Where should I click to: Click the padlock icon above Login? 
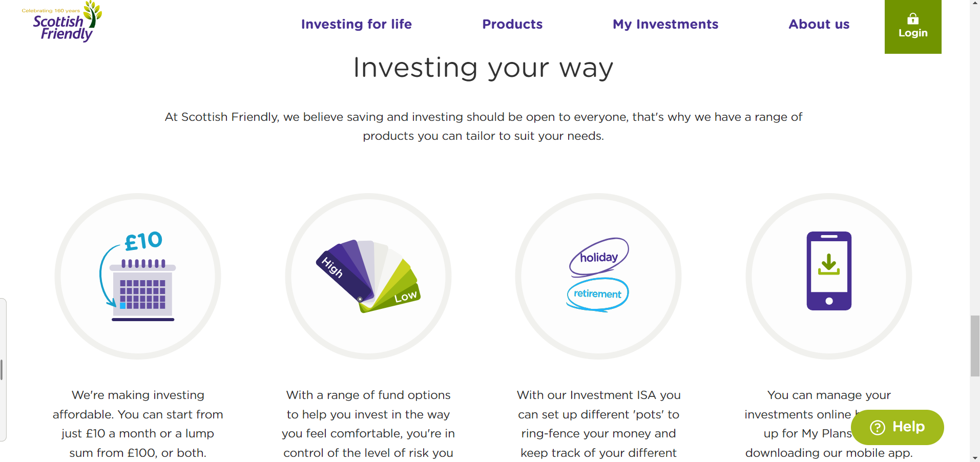(x=913, y=18)
